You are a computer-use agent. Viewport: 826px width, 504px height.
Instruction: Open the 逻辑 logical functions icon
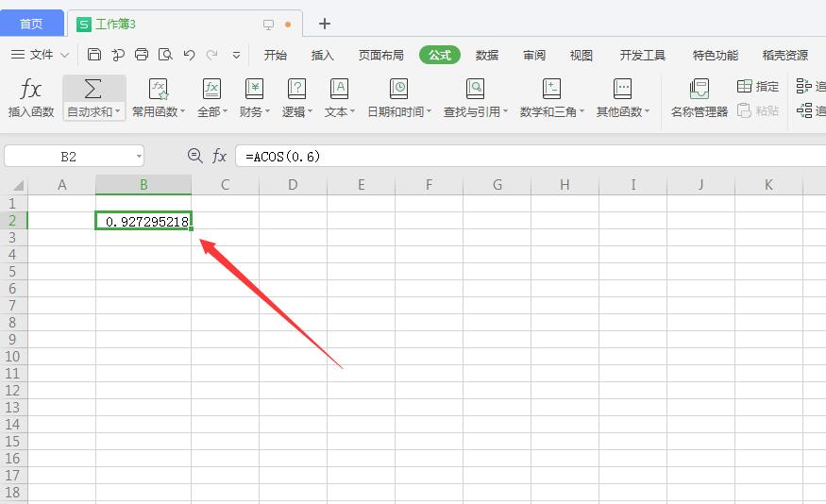296,89
